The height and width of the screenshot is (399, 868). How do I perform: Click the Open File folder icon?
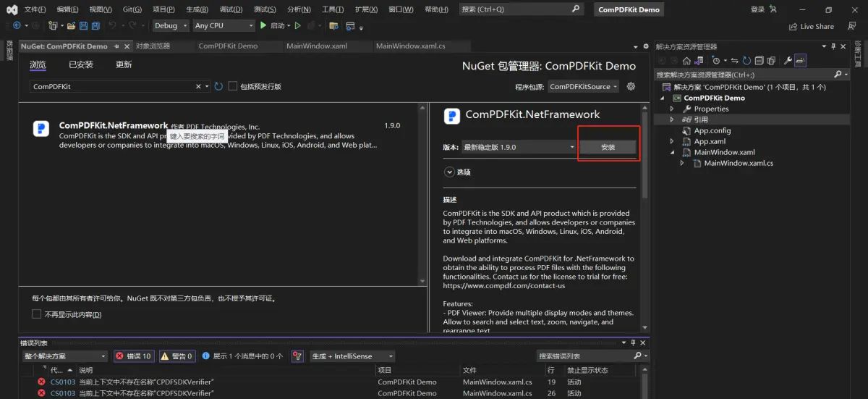pos(71,25)
